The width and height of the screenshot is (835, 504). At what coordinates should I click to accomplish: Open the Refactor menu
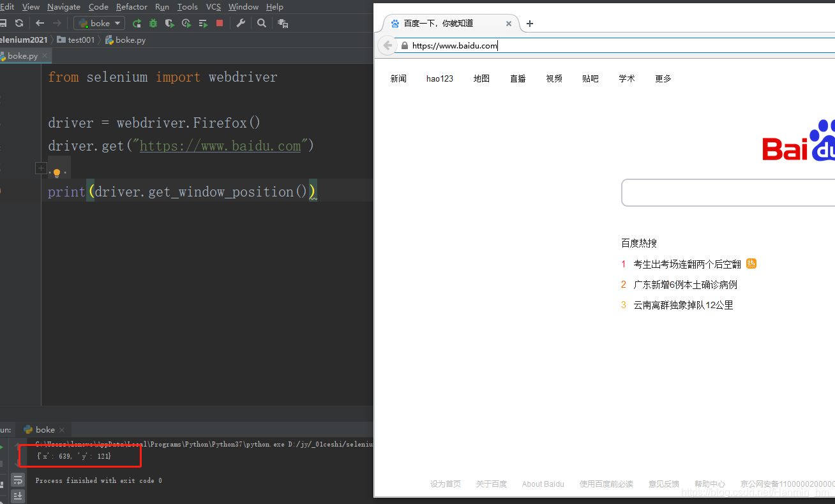pos(132,6)
